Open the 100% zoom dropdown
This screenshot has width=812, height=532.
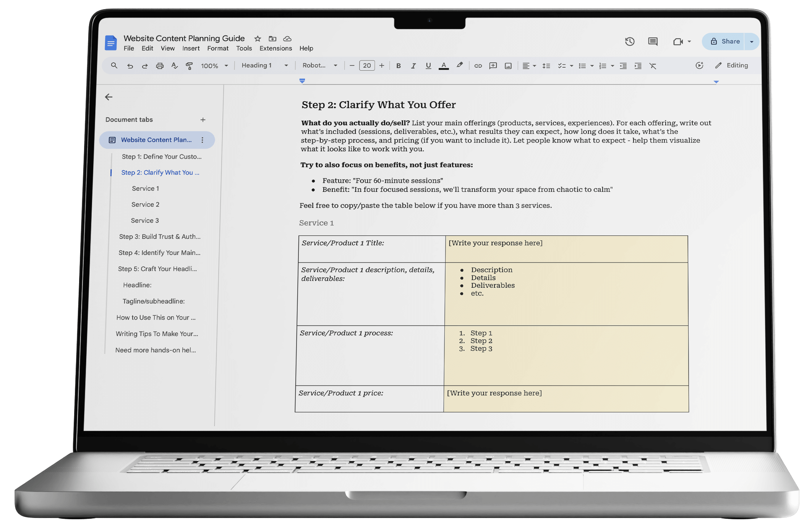point(214,66)
